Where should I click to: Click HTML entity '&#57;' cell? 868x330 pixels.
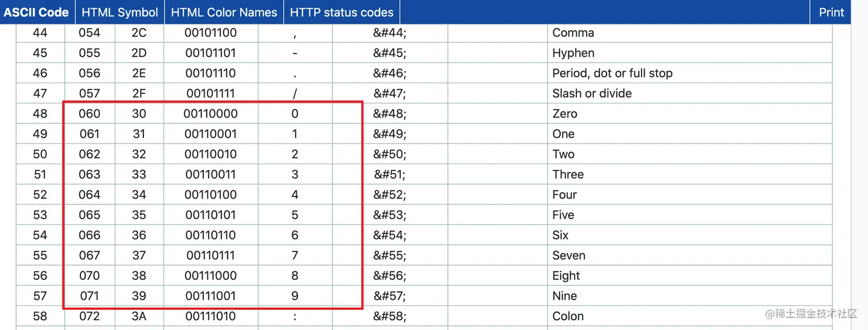pos(390,296)
